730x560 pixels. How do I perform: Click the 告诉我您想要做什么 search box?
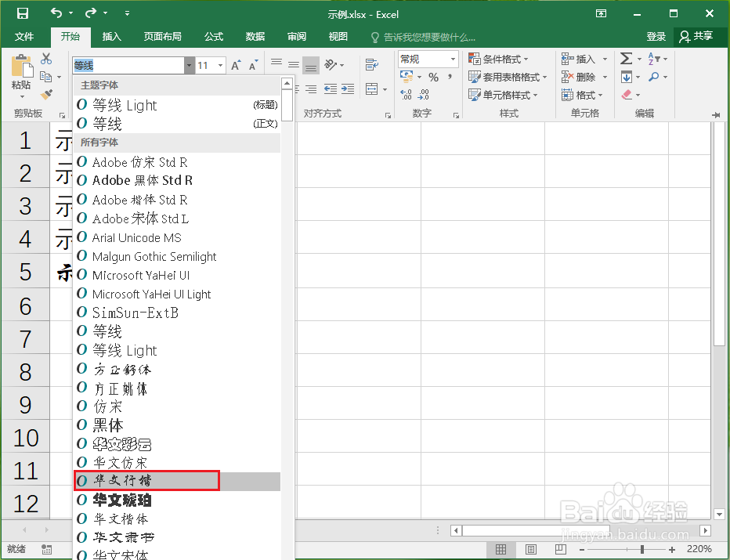click(x=423, y=38)
